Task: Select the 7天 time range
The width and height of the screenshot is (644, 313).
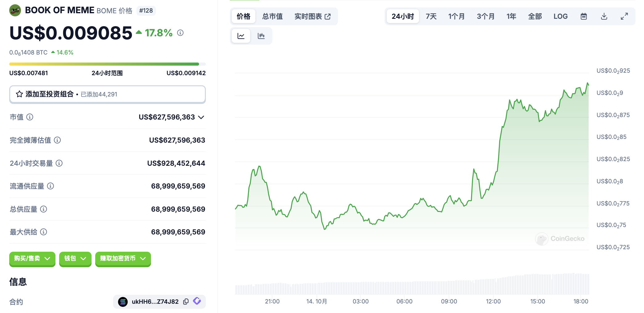Action: pyautogui.click(x=431, y=16)
